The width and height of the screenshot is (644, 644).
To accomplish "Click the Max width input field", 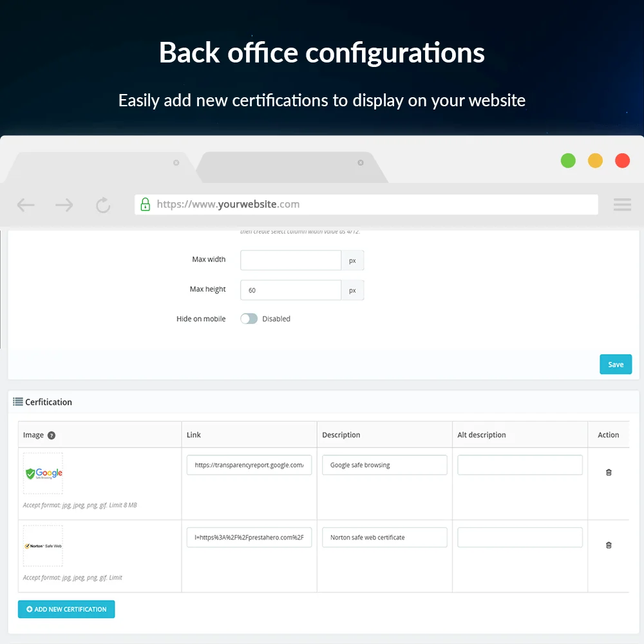I will coord(290,260).
